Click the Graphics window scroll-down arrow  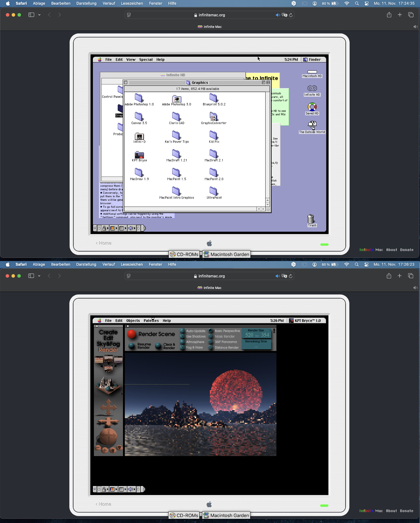pos(267,205)
